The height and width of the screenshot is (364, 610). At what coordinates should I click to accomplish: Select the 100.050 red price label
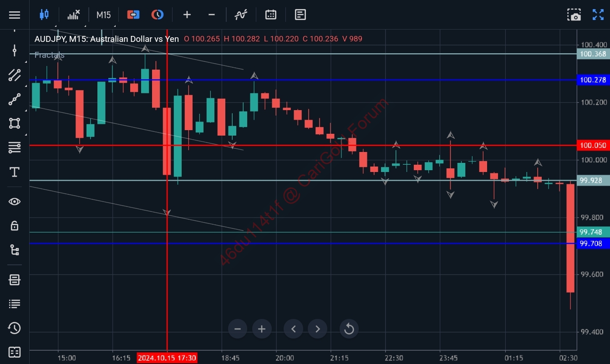(x=593, y=146)
